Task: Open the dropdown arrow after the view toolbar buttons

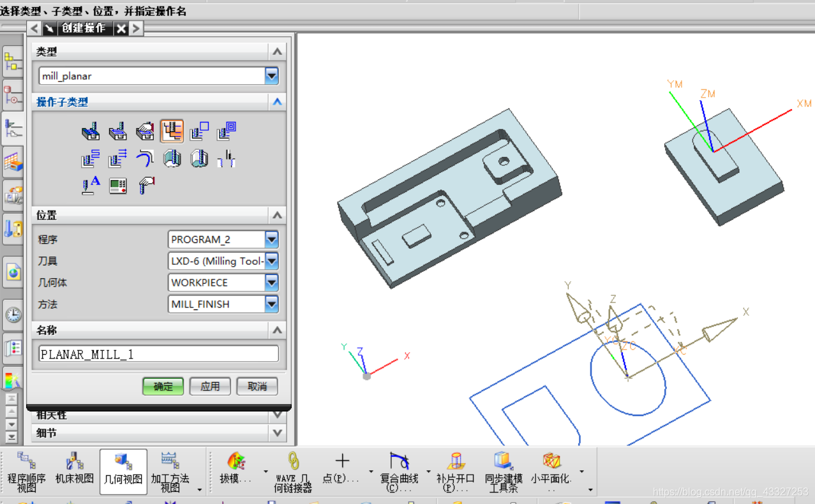Action: tap(200, 490)
